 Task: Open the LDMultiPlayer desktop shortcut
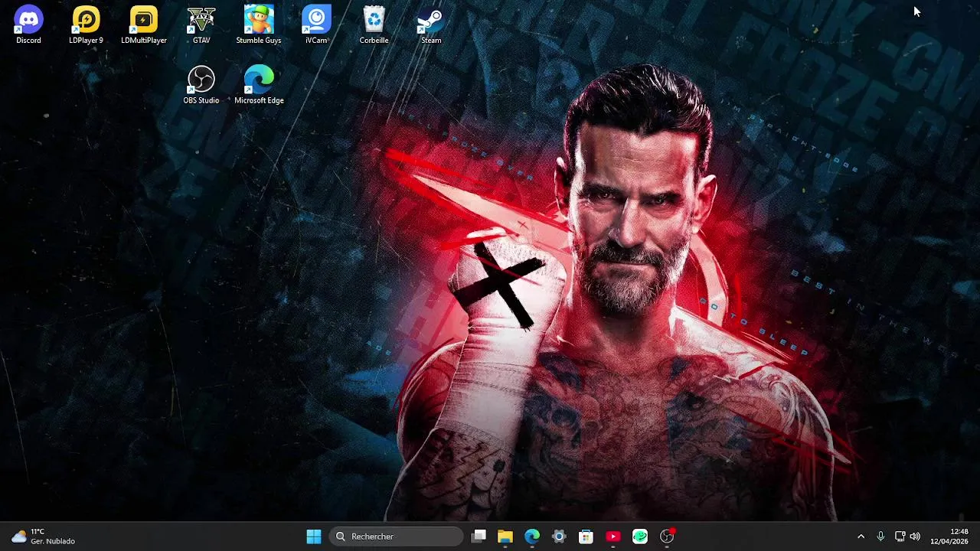pos(144,24)
